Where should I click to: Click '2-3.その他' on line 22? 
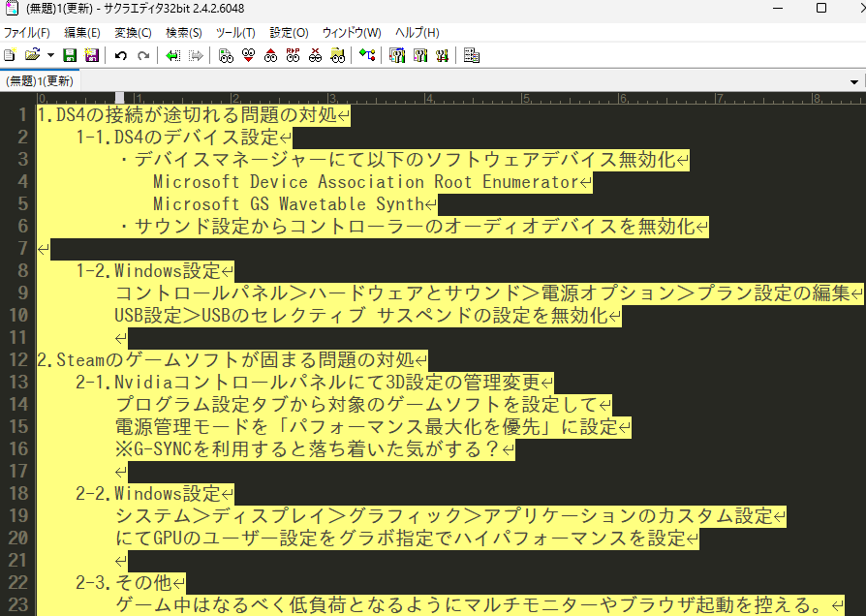pos(124,582)
